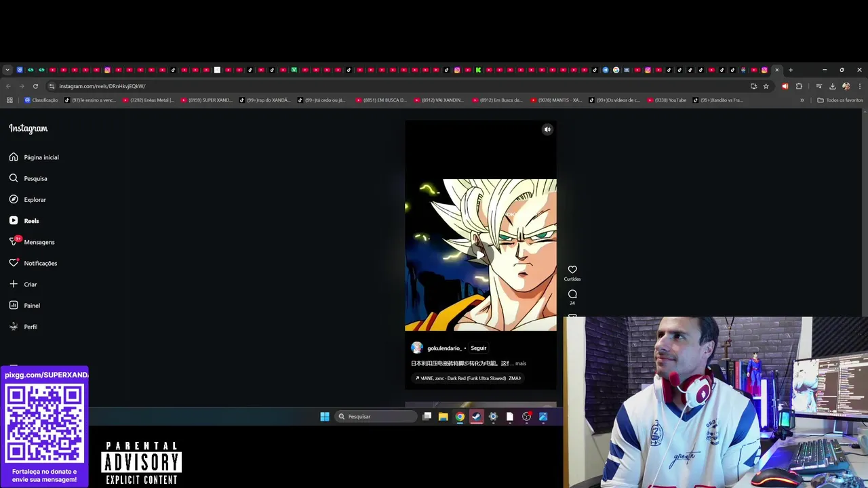Screen dimensions: 868x488
Task: Reload the Instagram page
Action: click(x=35, y=86)
